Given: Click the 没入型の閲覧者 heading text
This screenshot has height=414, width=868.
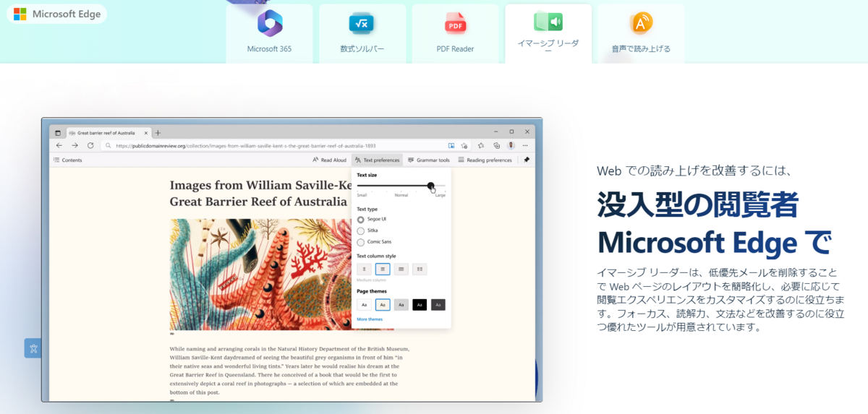Looking at the screenshot, I should 698,205.
